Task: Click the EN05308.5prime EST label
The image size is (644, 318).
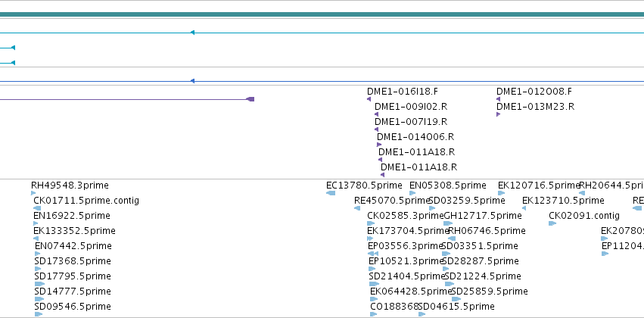Action: (448, 185)
